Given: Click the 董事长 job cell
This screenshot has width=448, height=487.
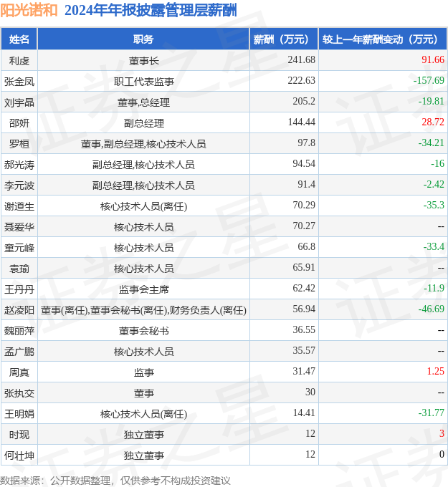Looking at the screenshot, I should [x=143, y=61].
